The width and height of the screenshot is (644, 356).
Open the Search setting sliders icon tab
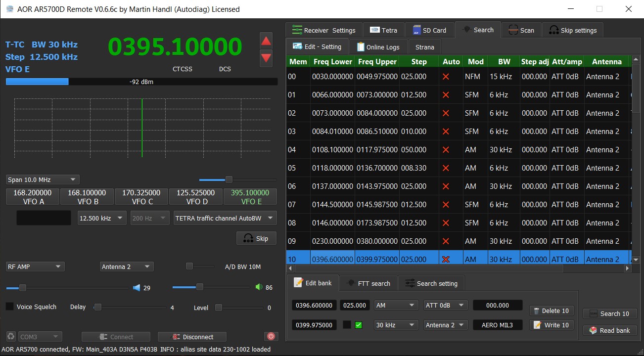(410, 283)
